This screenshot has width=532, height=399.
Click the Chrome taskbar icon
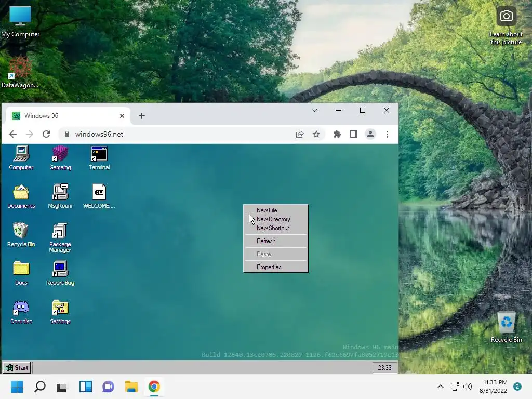pos(154,387)
